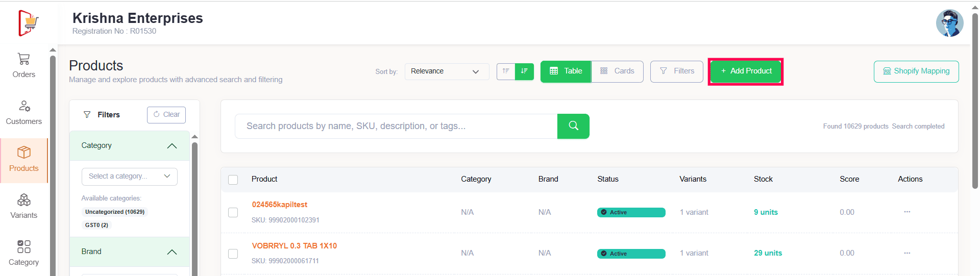
Task: Click the filter panel vertical scrollbar
Action: tap(194, 204)
